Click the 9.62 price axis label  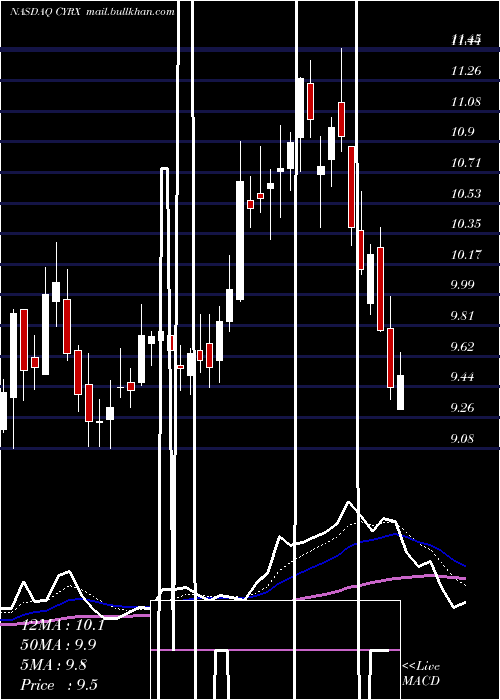462,346
